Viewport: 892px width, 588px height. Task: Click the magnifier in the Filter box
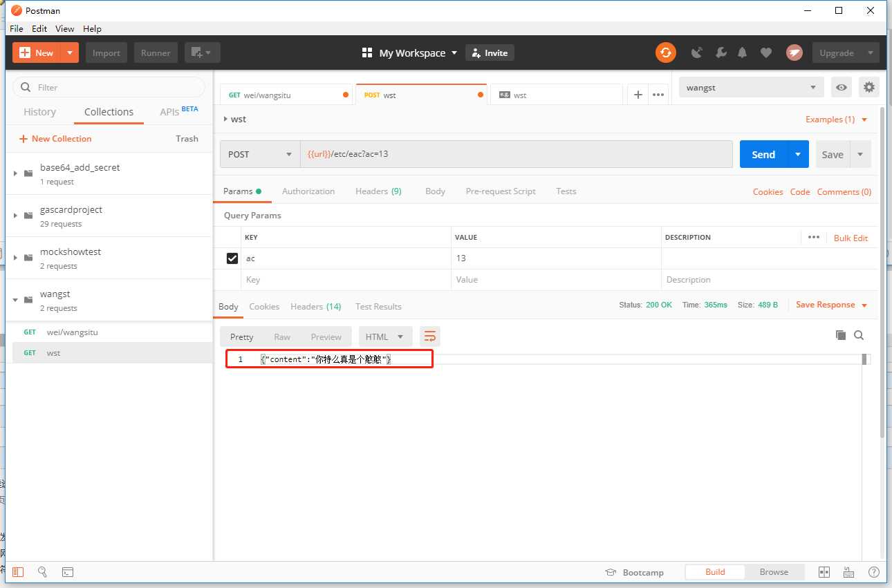pos(26,87)
